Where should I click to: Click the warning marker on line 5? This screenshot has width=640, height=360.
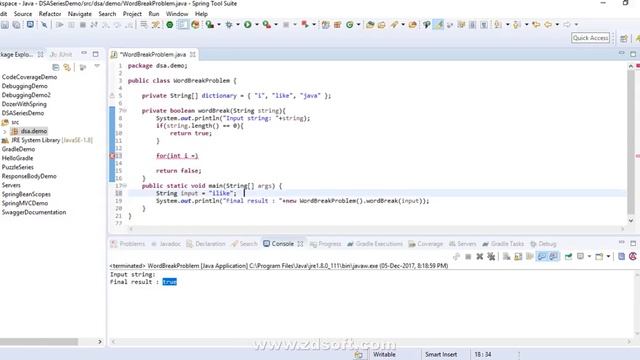point(112,96)
